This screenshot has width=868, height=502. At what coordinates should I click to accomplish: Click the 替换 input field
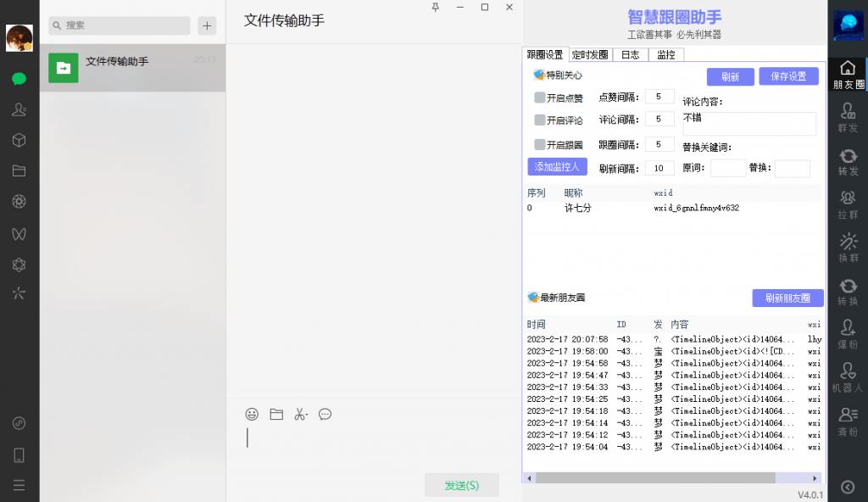click(x=793, y=169)
